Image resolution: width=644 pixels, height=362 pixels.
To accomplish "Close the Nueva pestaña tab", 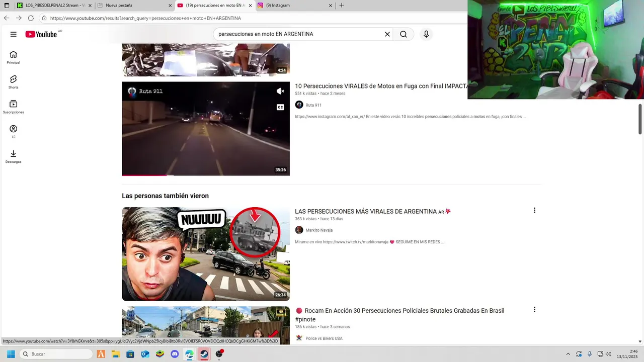I will click(x=170, y=6).
